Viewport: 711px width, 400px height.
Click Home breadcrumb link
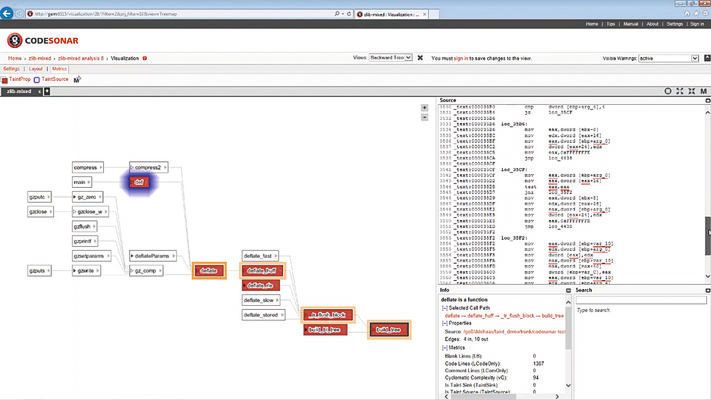click(x=15, y=59)
